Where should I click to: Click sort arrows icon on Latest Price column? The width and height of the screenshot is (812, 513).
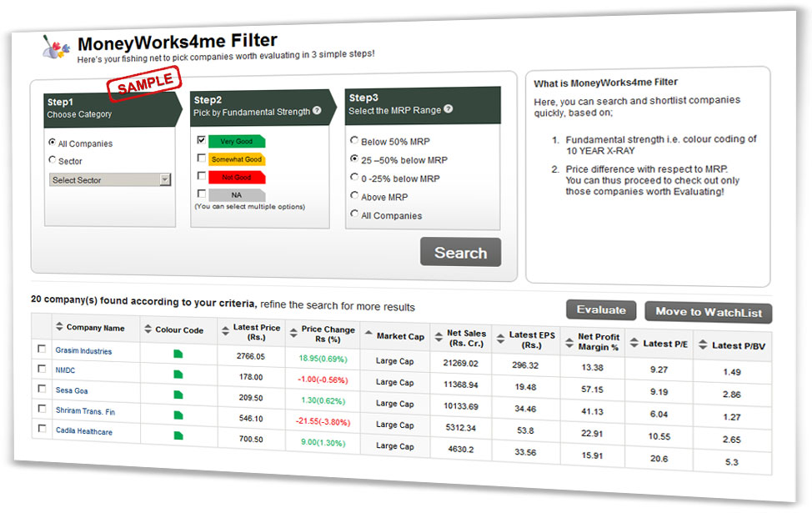[x=225, y=332]
